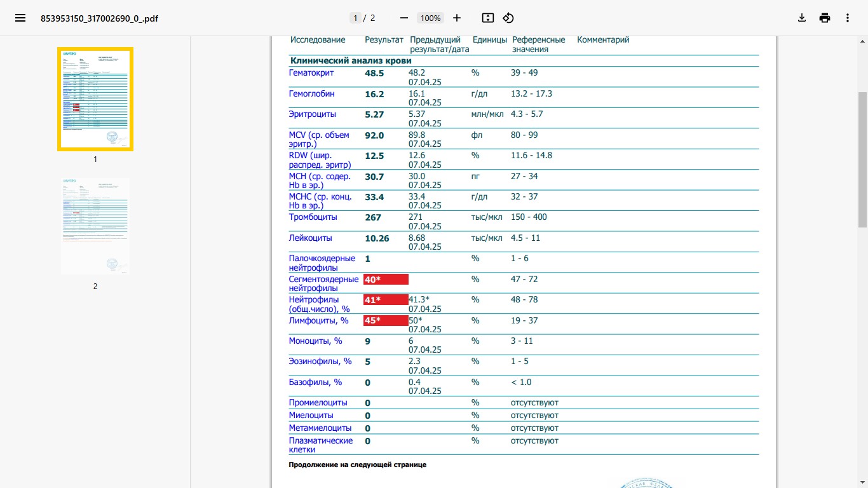Click the Лейкоциты row label

[311, 238]
